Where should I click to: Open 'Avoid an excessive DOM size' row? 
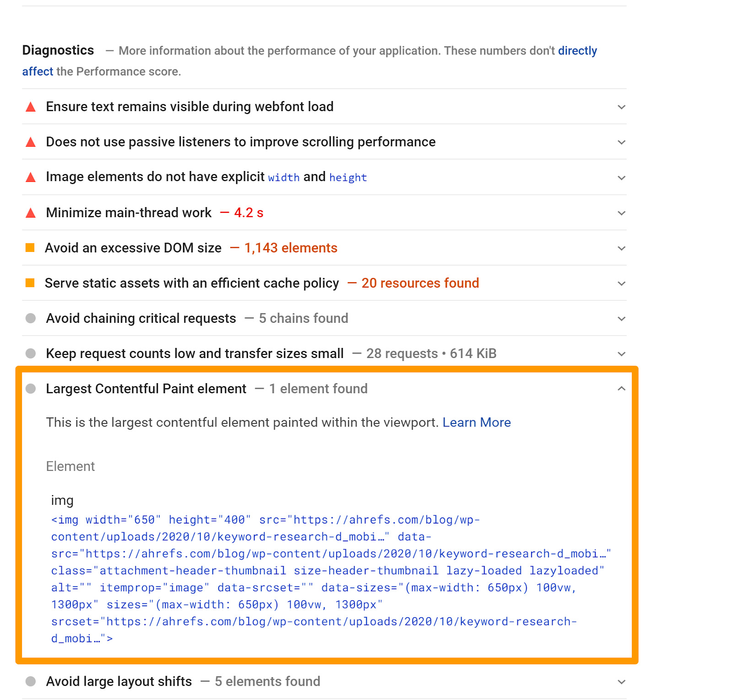coord(133,248)
